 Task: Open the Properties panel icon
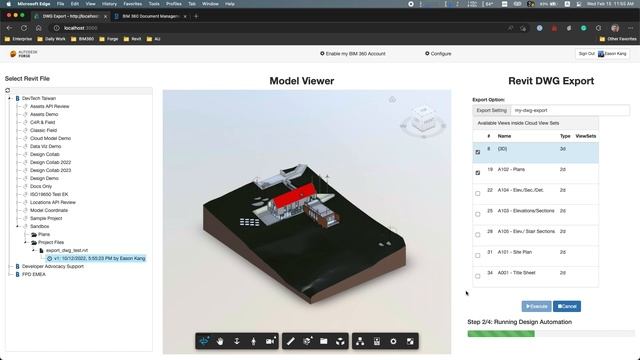click(x=377, y=341)
